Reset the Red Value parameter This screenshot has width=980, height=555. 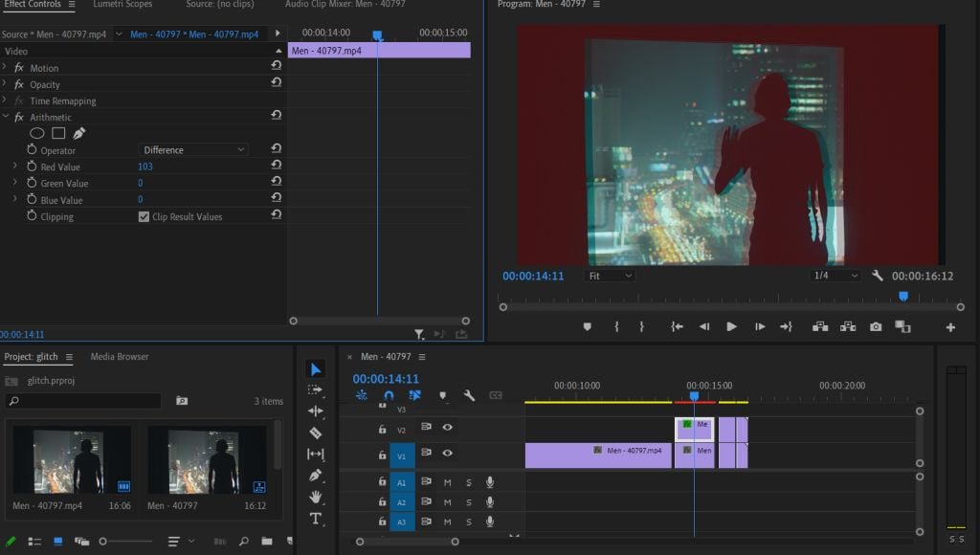pyautogui.click(x=276, y=166)
